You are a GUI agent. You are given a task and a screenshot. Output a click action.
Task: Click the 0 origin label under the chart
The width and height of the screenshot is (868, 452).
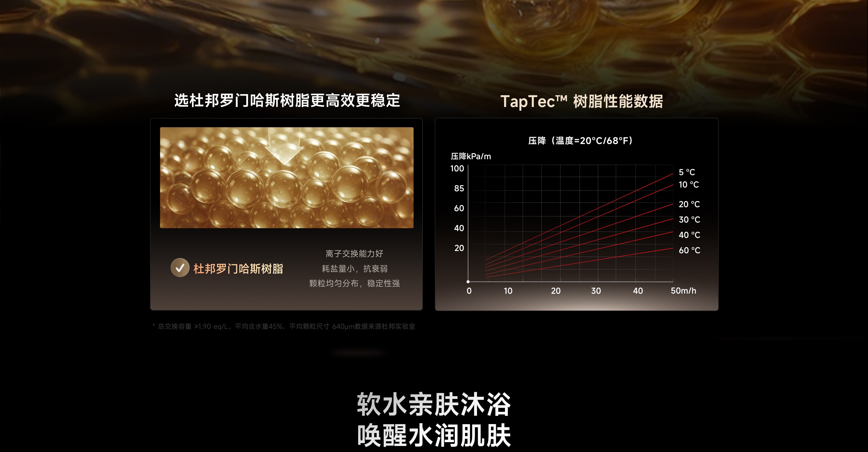pos(469,291)
